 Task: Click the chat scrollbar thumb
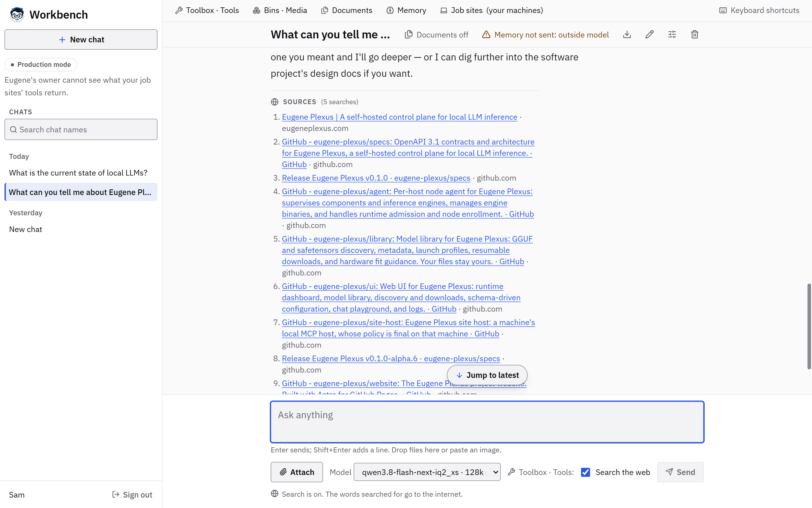coord(809,326)
